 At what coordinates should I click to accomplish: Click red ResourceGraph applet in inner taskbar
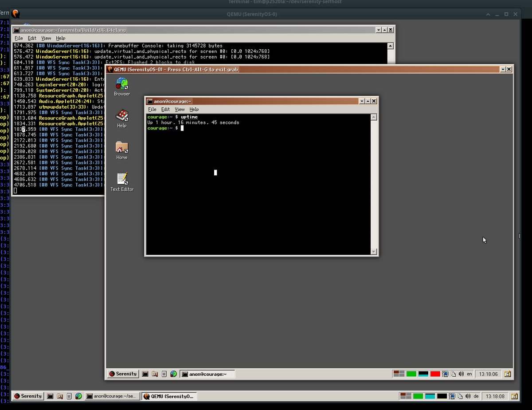click(435, 374)
